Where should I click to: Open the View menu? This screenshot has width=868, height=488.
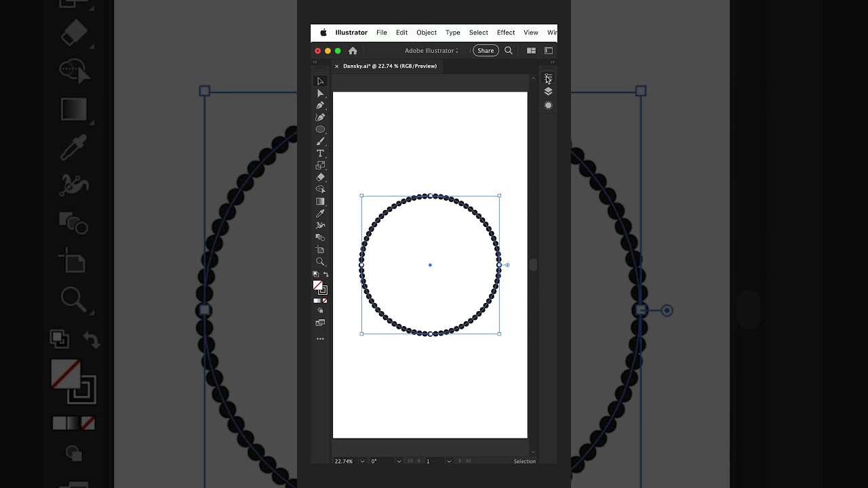pos(531,33)
